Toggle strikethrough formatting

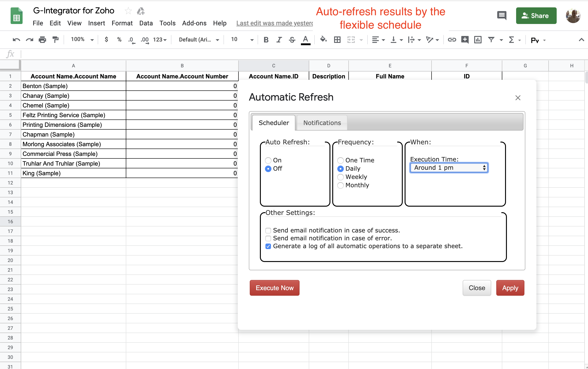coord(292,39)
